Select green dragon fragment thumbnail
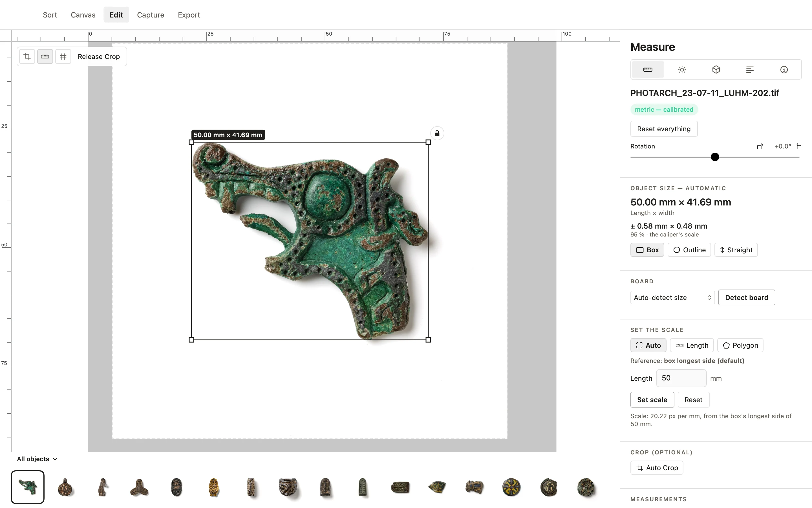 (x=28, y=487)
